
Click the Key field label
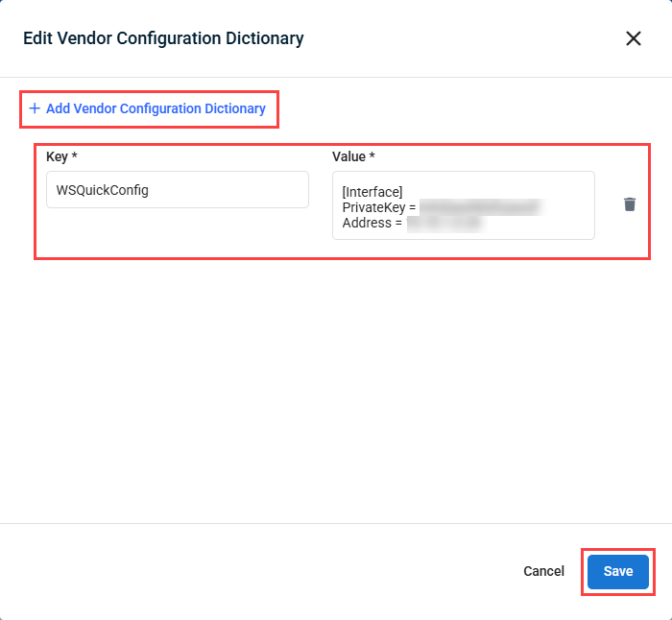point(56,156)
